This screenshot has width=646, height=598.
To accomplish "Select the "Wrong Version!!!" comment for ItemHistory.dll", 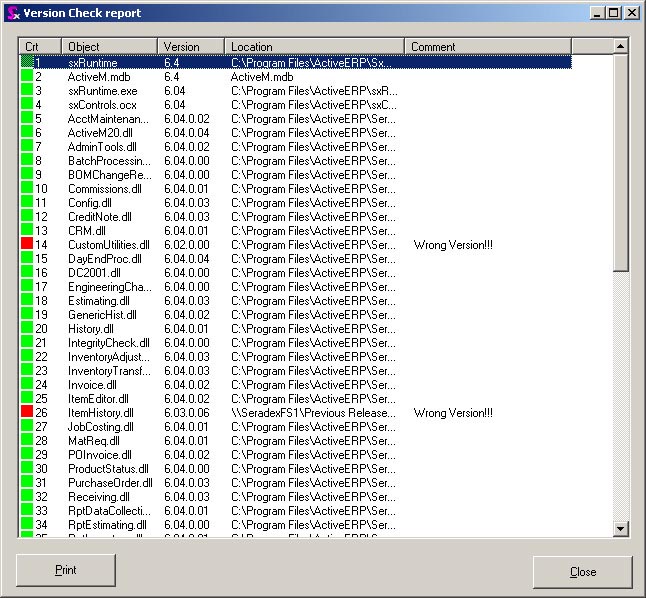I will (x=452, y=413).
